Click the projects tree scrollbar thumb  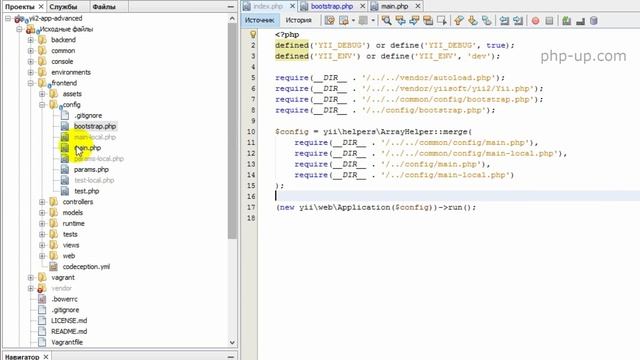232,131
